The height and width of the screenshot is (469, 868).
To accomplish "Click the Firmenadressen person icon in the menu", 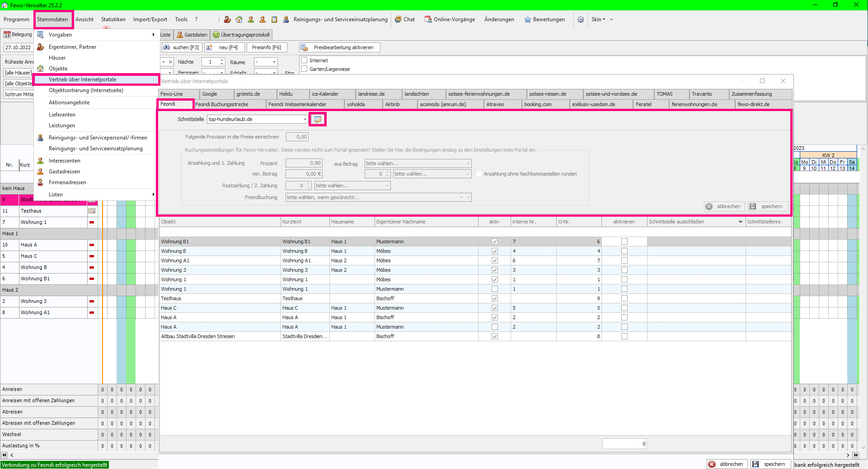I will (x=40, y=182).
